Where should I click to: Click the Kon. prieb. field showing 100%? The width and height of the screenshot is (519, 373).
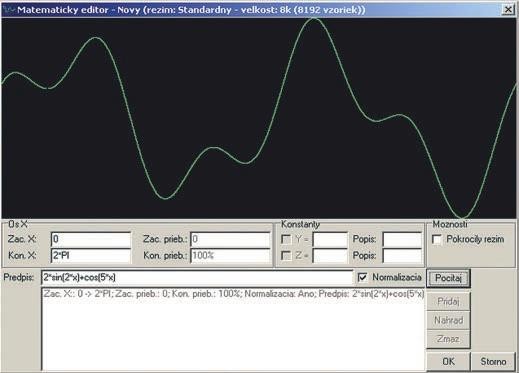point(230,256)
